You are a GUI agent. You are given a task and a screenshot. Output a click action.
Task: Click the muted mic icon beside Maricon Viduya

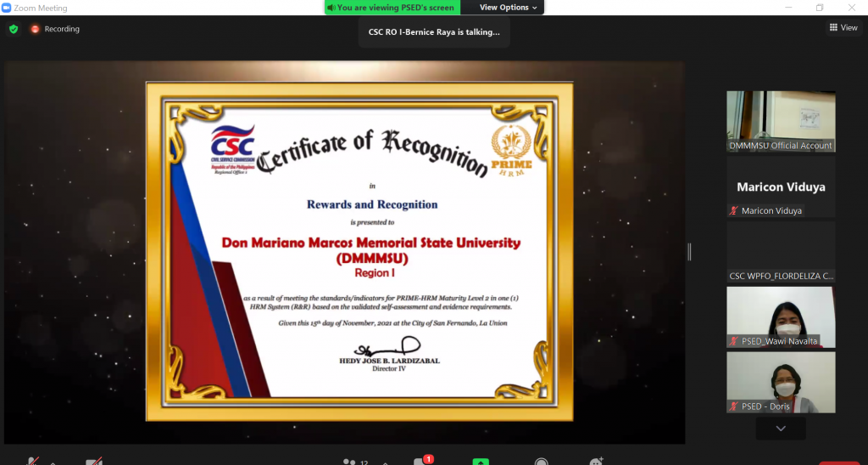[x=734, y=210]
